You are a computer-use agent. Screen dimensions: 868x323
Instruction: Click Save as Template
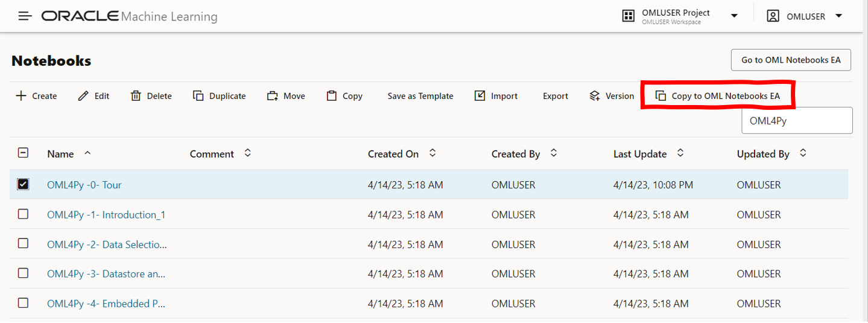(420, 96)
